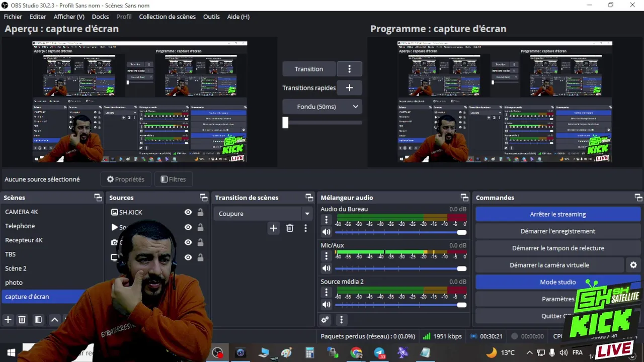Open Source média 2 three-dot options
Viewport: 644px width, 362px height.
tap(327, 292)
